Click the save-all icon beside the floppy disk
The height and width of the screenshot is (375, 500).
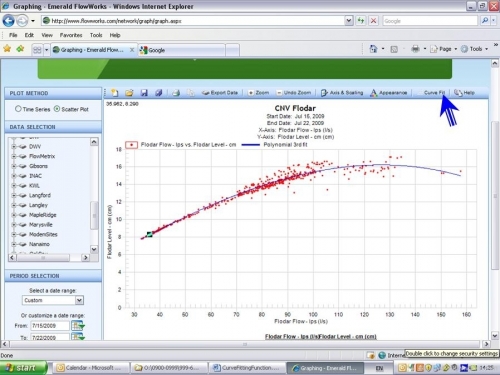[x=159, y=93]
